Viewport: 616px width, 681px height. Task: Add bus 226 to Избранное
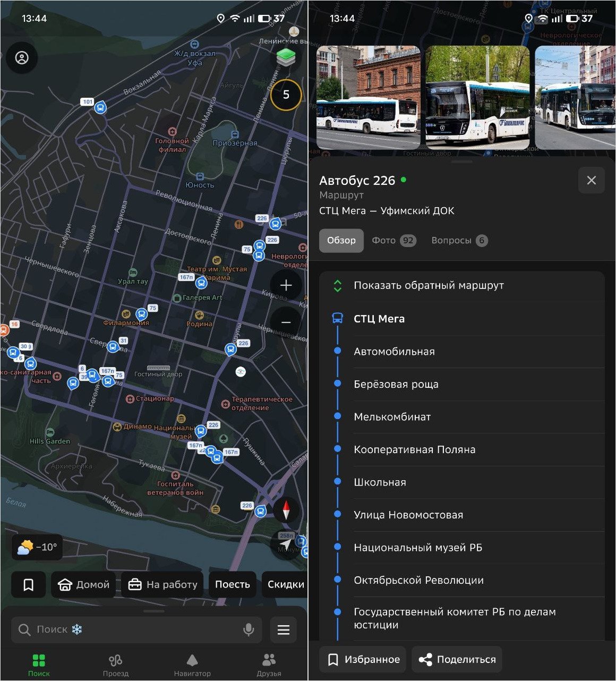(363, 660)
